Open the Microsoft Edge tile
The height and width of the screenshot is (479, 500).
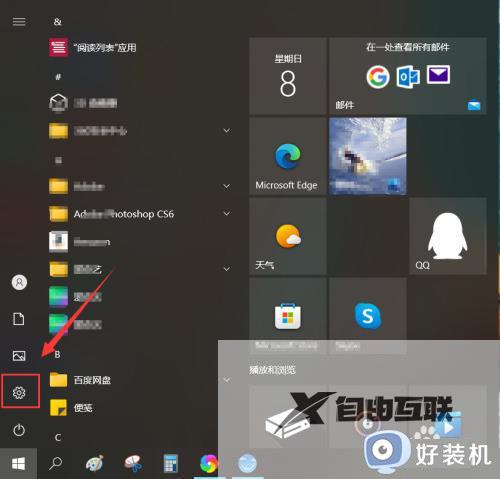(x=288, y=156)
